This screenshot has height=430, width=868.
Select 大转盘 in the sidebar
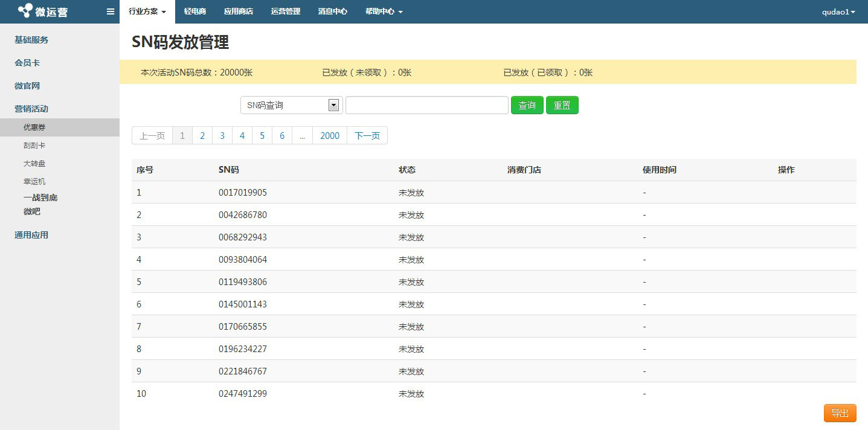(x=34, y=164)
